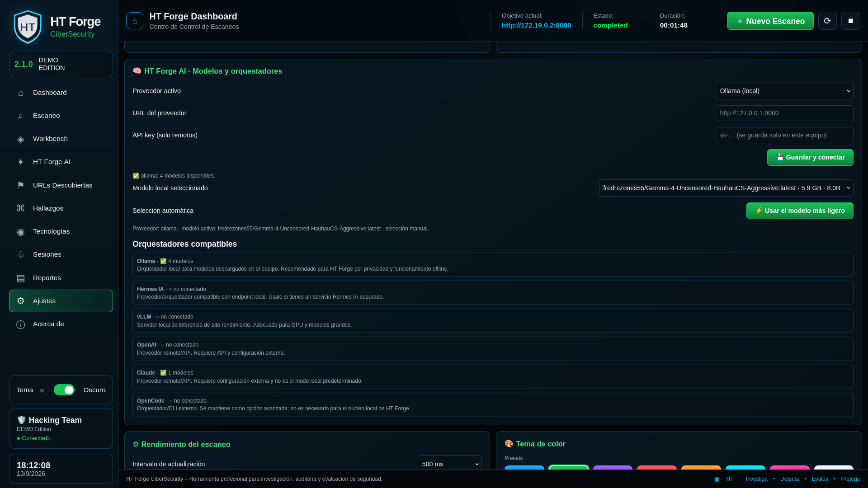Click the Centro de Control de Escaneos subtitle
Screen dimensions: 868x488
(x=194, y=27)
